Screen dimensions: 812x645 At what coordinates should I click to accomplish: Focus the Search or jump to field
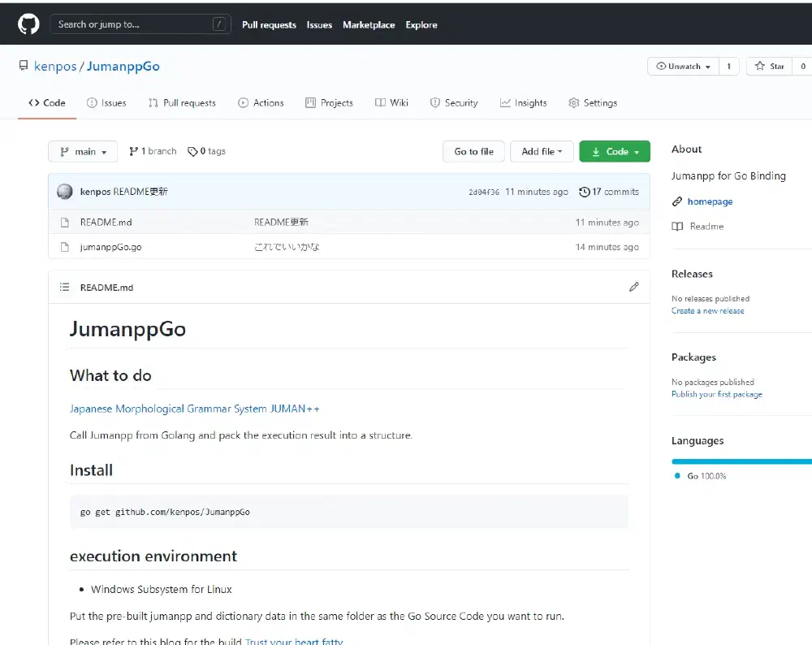(x=140, y=24)
